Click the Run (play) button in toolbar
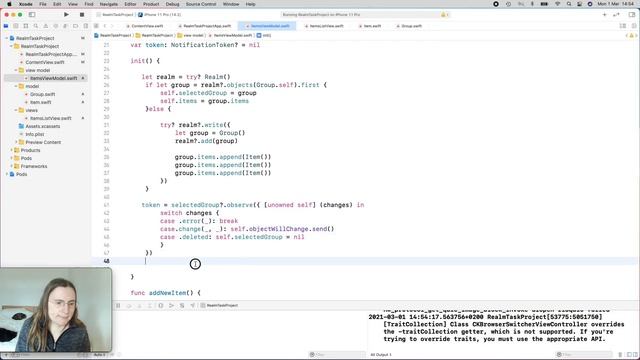 click(66, 15)
